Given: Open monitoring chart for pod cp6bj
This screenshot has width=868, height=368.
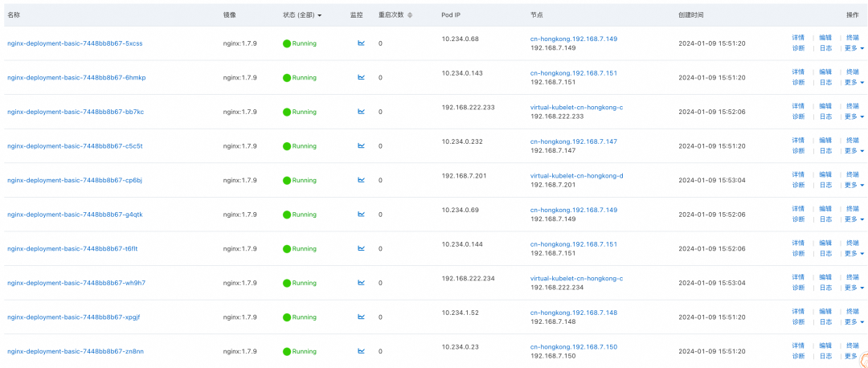Looking at the screenshot, I should (362, 180).
